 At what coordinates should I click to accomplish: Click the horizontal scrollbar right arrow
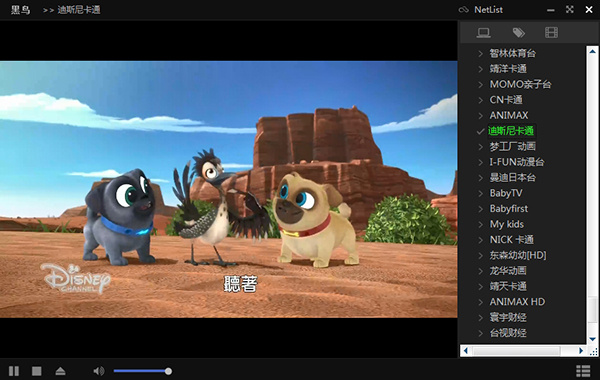[x=581, y=351]
